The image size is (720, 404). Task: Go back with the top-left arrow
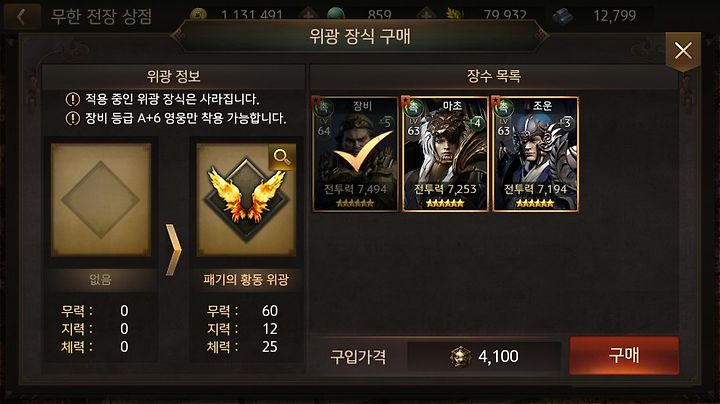[x=21, y=17]
